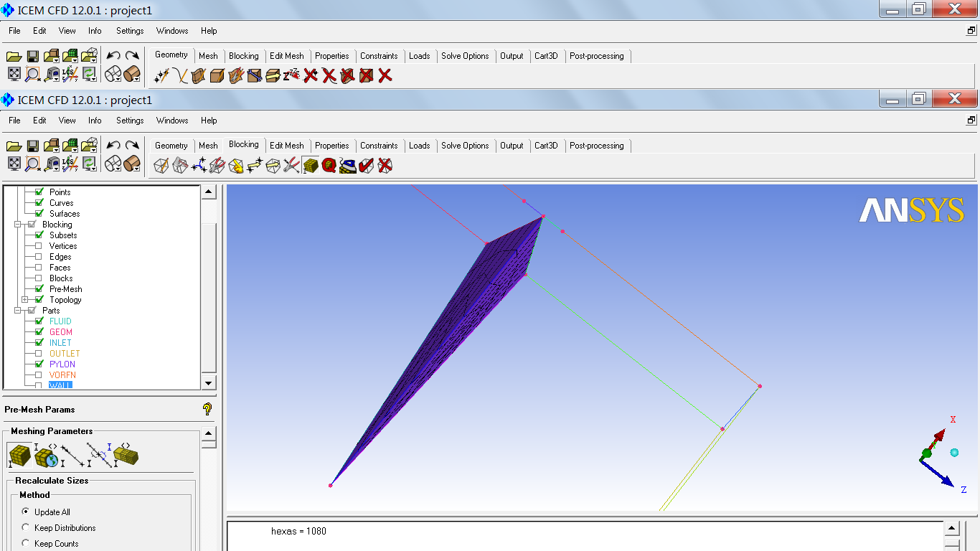The image size is (980, 551).
Task: Collapse the Parts tree branch
Action: (18, 311)
